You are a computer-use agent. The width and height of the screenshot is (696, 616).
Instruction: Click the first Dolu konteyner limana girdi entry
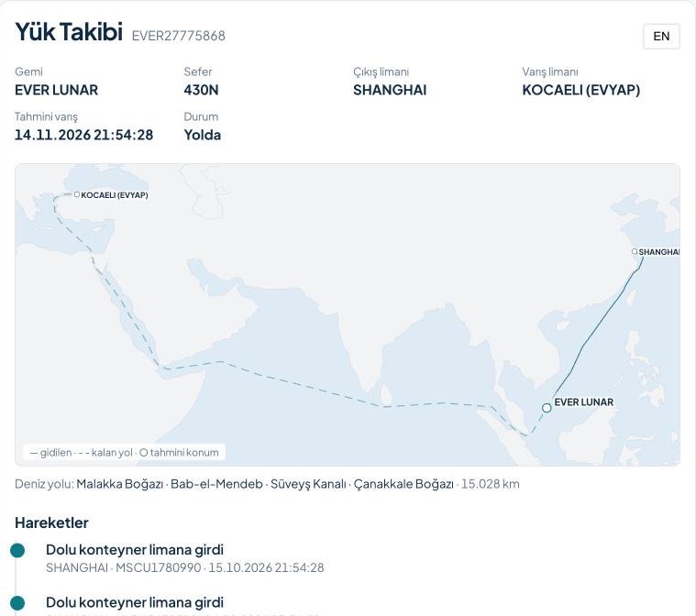pyautogui.click(x=135, y=550)
